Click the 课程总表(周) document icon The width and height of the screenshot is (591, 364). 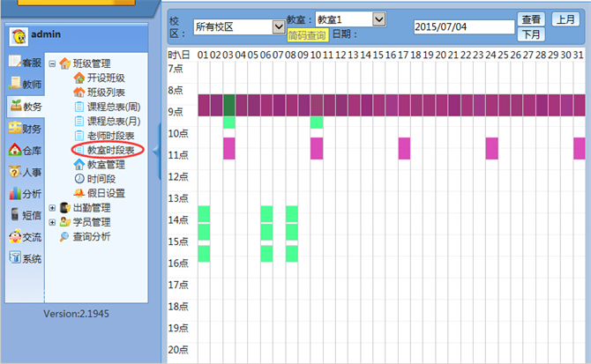point(79,107)
